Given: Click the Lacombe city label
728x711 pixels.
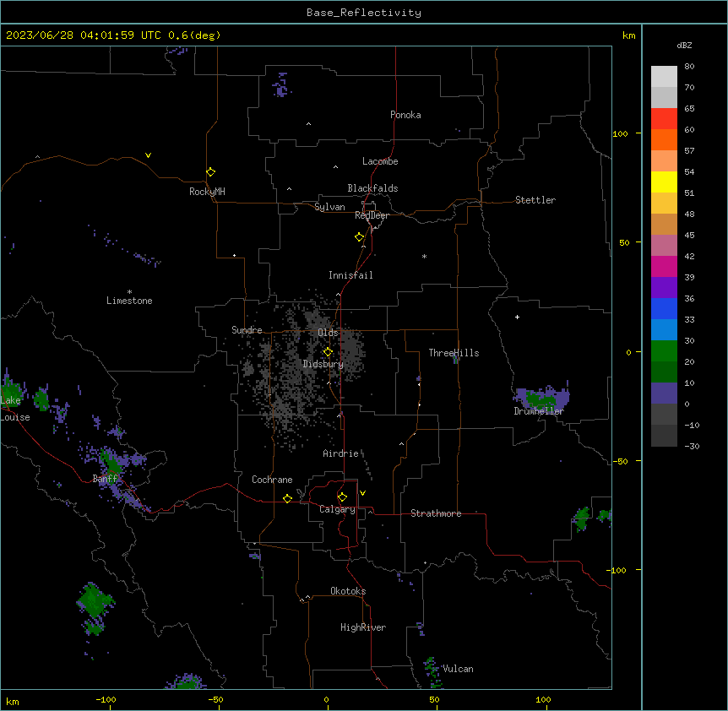Looking at the screenshot, I should [380, 161].
